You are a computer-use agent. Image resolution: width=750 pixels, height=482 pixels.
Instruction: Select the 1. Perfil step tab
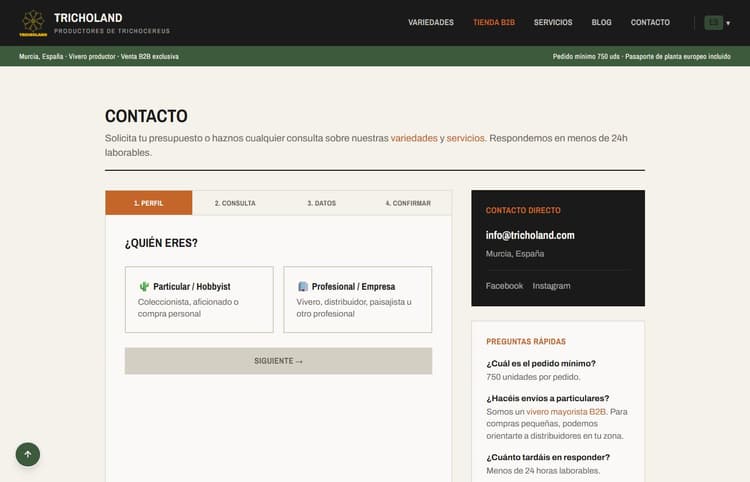tap(149, 203)
